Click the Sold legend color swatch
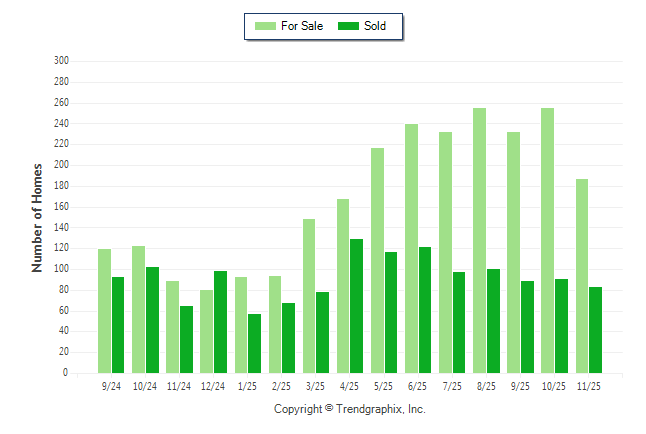The image size is (646, 434). [349, 26]
